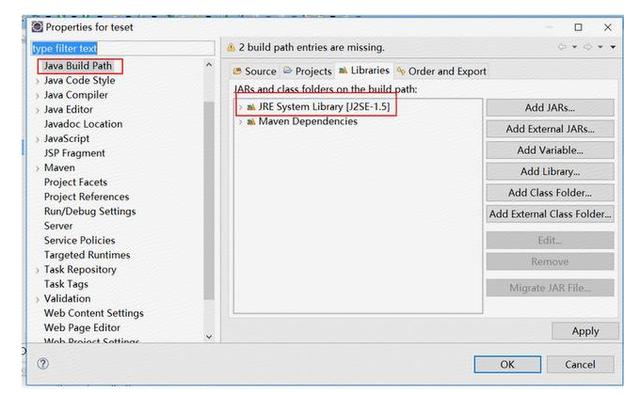Image resolution: width=640 pixels, height=394 pixels.
Task: Click the sidebar scroll up arrow
Action: [x=209, y=65]
